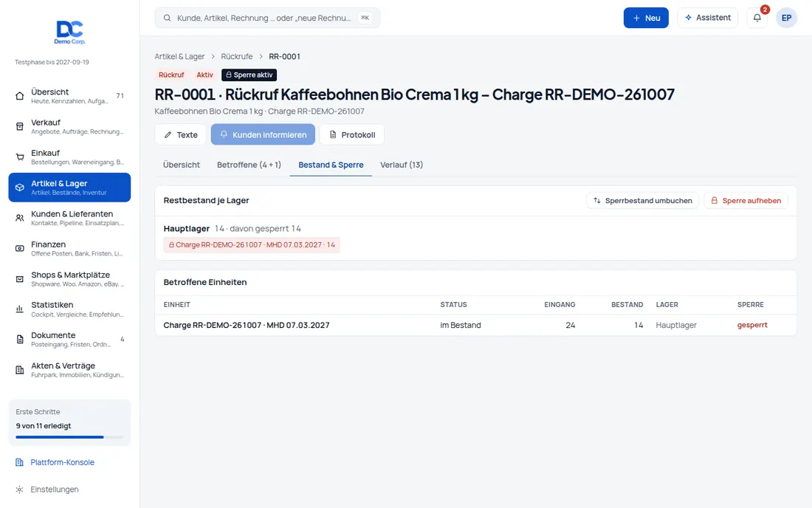Focus the search field Kunde, Artikel, Rechnung
812x508 pixels.
(267, 18)
